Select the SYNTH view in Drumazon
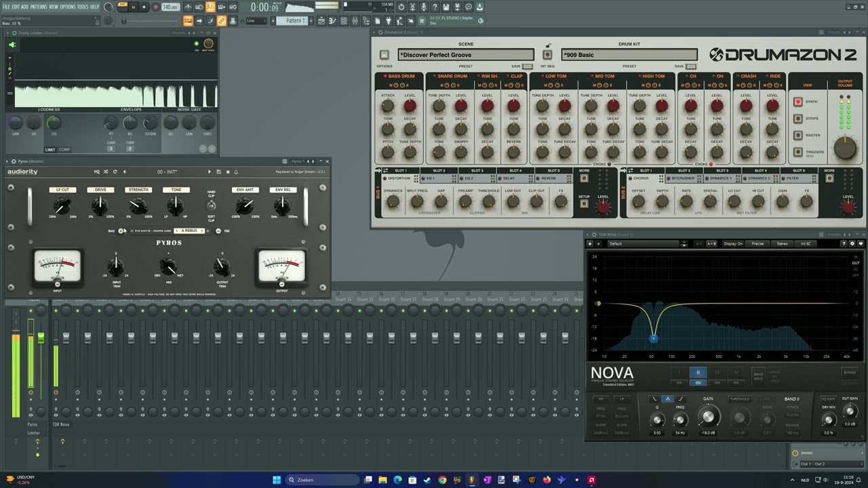868x488 pixels. coord(798,102)
